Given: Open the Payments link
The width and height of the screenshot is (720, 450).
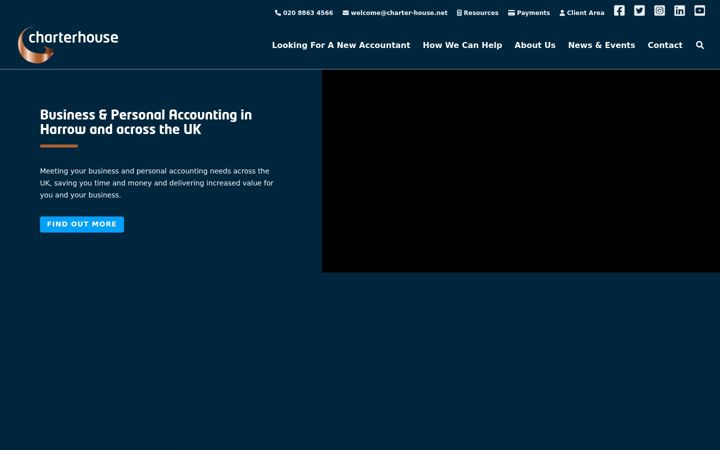Looking at the screenshot, I should coord(529,13).
